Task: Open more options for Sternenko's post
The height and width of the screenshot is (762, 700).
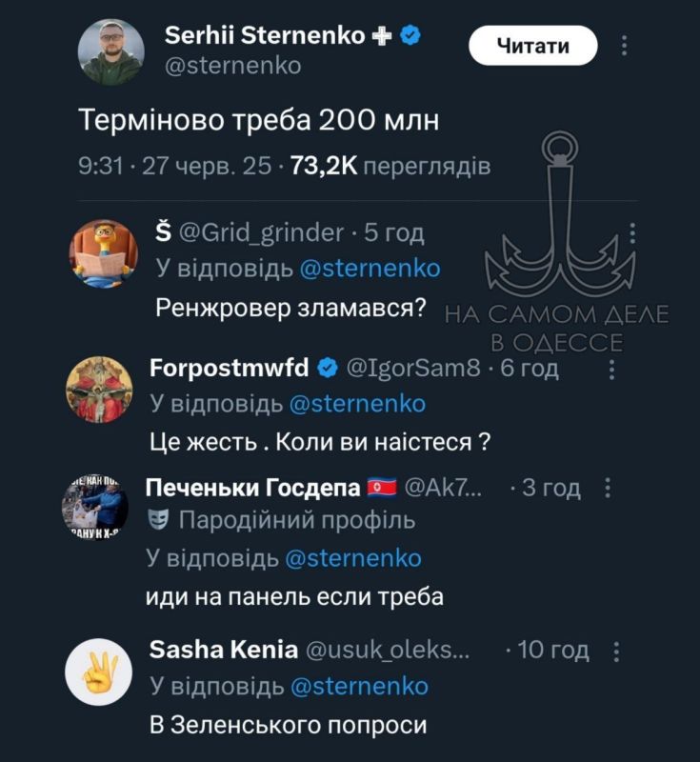Action: click(x=624, y=45)
